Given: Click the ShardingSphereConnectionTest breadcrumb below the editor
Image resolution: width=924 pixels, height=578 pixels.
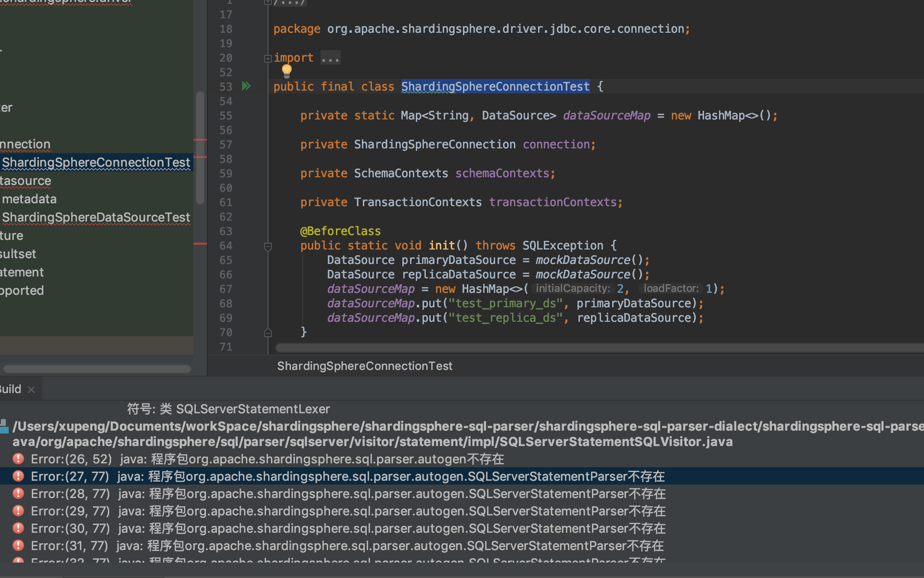Looking at the screenshot, I should point(364,366).
